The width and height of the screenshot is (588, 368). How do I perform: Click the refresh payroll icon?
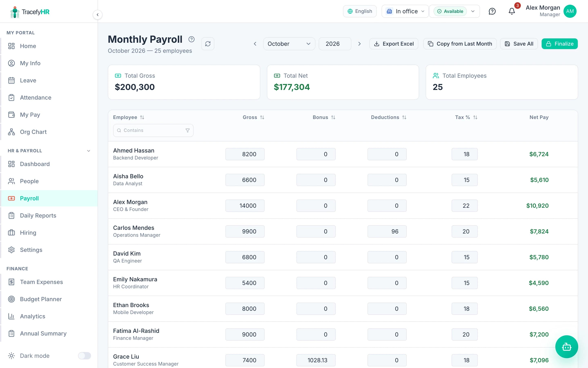coord(208,44)
